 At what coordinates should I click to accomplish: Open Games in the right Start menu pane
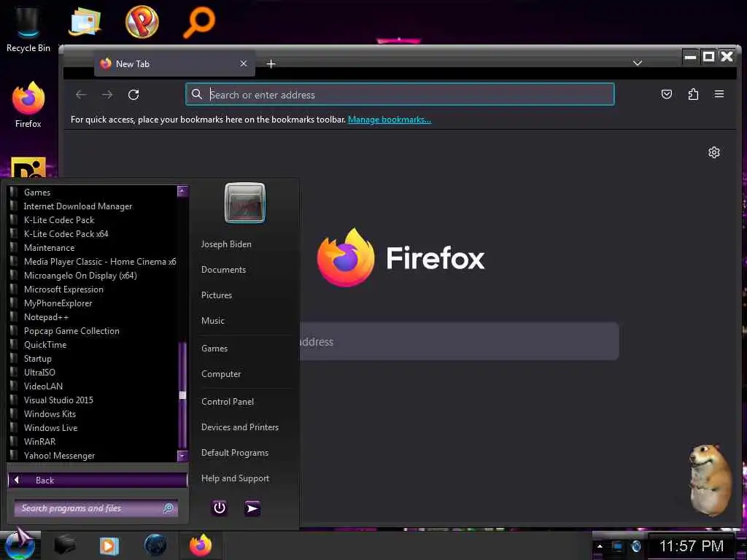(x=214, y=349)
